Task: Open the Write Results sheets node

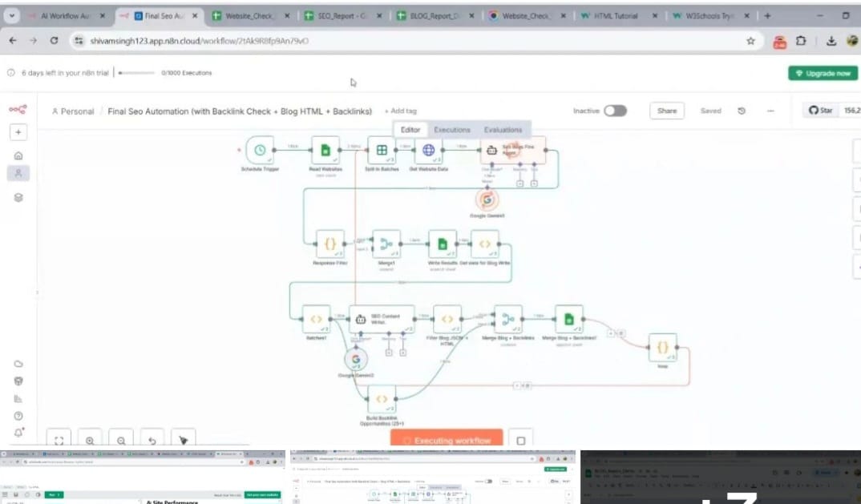Action: pyautogui.click(x=443, y=244)
